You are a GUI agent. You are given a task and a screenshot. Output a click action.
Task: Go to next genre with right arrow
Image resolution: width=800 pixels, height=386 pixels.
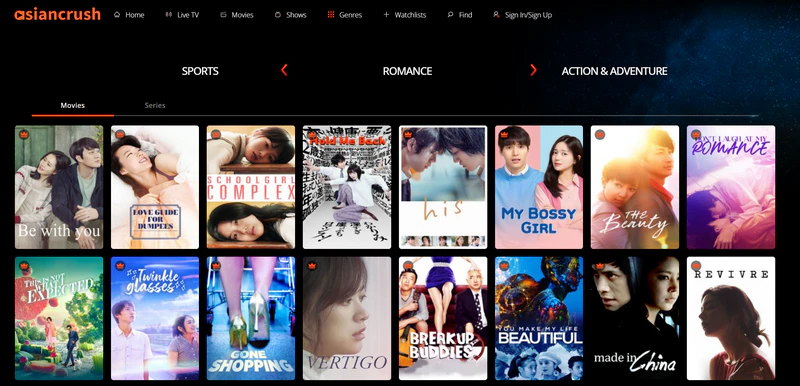coord(533,70)
